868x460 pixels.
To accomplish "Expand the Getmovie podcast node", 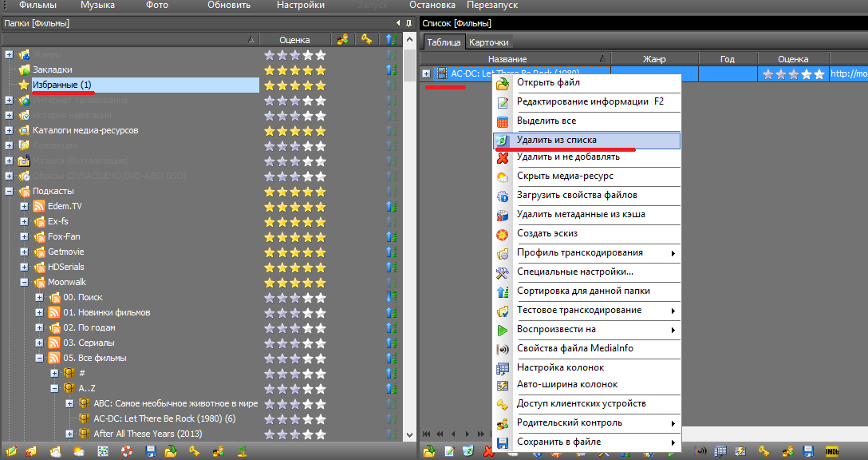I will [x=25, y=252].
